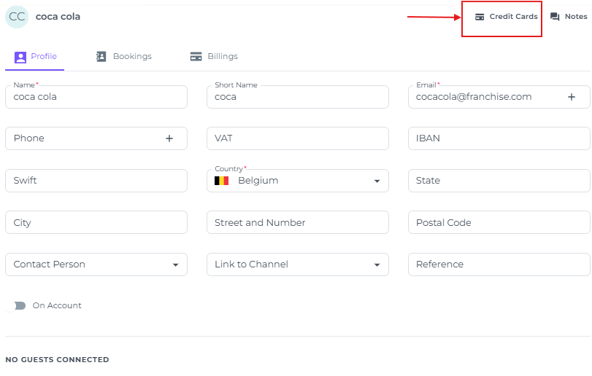
Task: Open the Credit Cards panel
Action: (506, 17)
